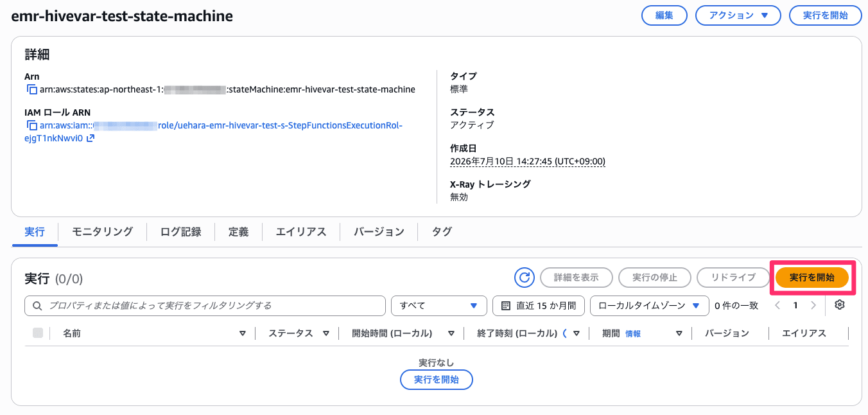868x415 pixels.
Task: Go to next page of executions
Action: click(x=813, y=306)
